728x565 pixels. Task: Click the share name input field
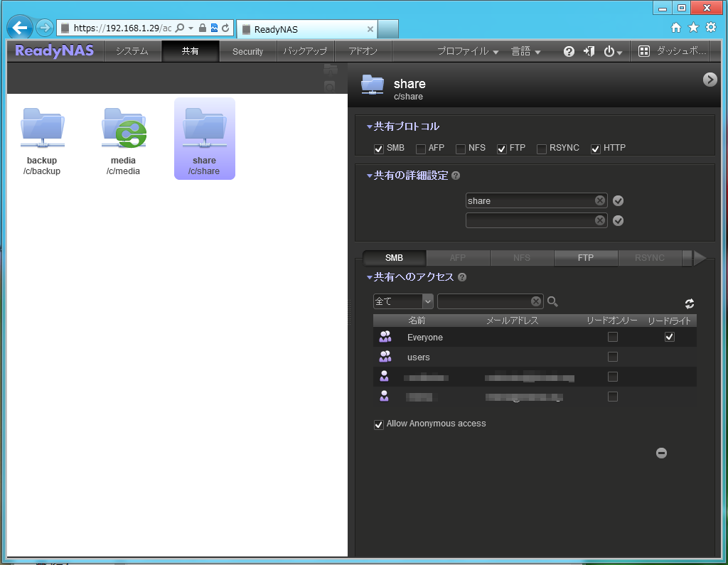tap(530, 200)
